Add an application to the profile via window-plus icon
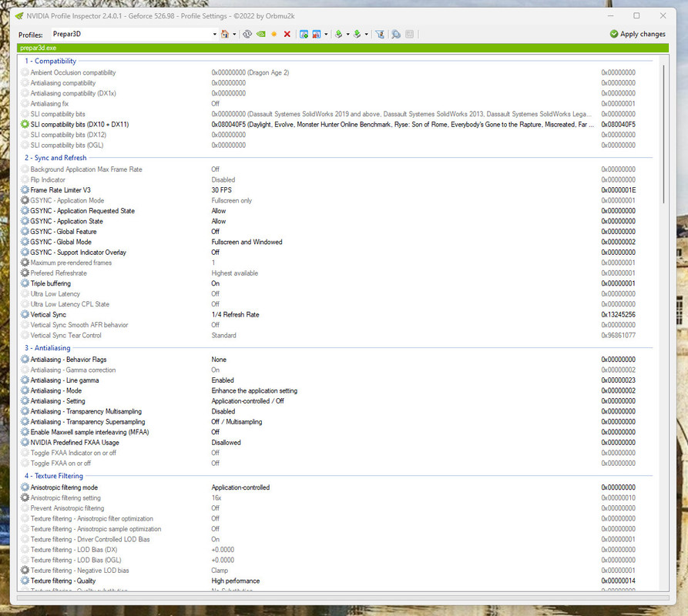The height and width of the screenshot is (616, 688). coord(304,34)
